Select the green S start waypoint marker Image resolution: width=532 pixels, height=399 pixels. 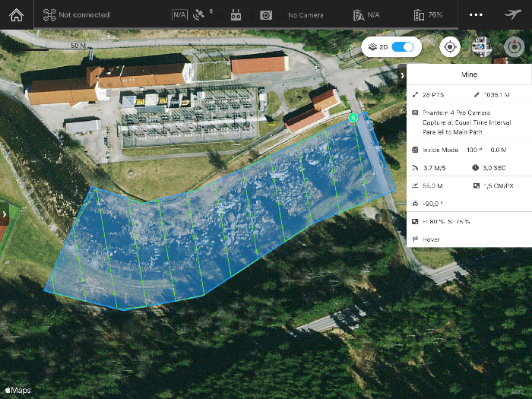coord(353,118)
